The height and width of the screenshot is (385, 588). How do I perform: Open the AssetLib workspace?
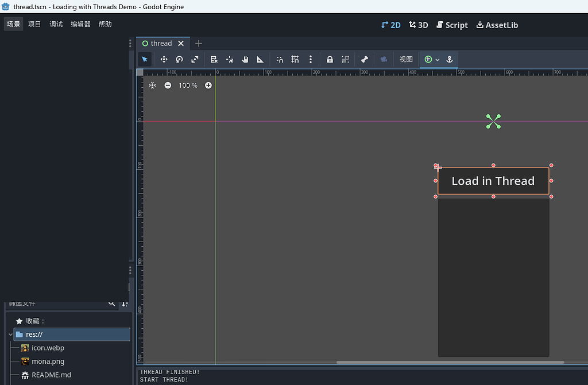point(497,25)
